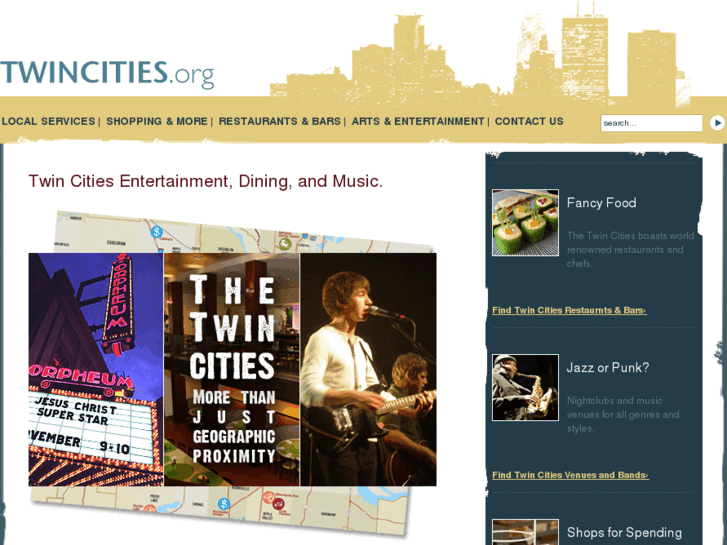This screenshot has height=545, width=727.
Task: Click the Shops for Spending heading
Action: 624,532
